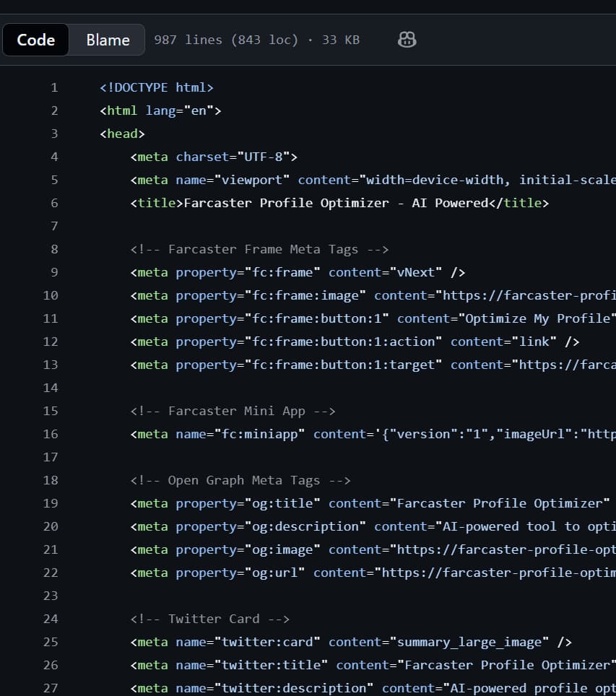Open the Copilot icon in the file header
Image resolution: width=616 pixels, height=696 pixels.
(407, 40)
